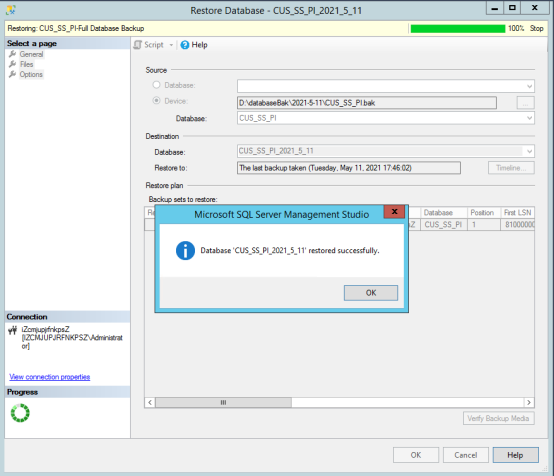Close the Restore Database window
The height and width of the screenshot is (476, 554).
click(535, 8)
